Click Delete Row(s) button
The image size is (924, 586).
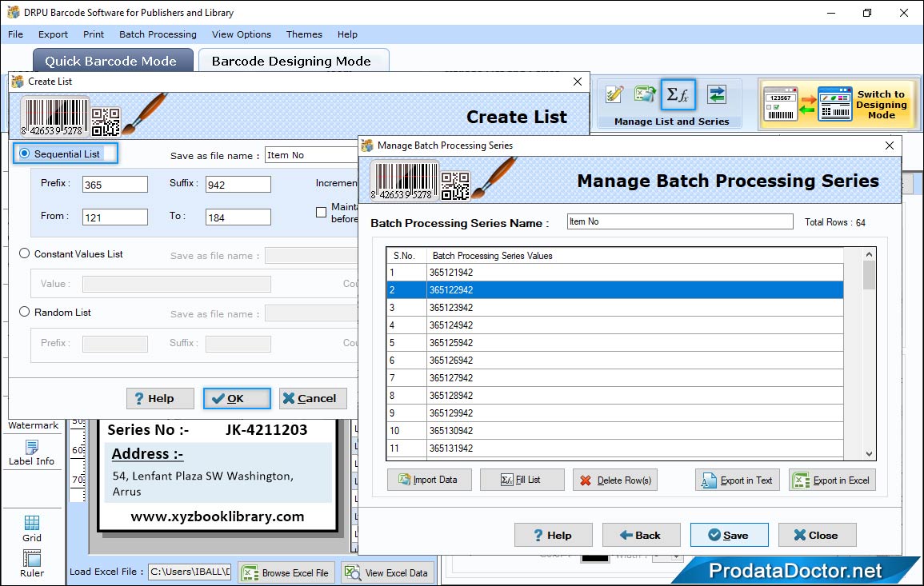pyautogui.click(x=615, y=480)
